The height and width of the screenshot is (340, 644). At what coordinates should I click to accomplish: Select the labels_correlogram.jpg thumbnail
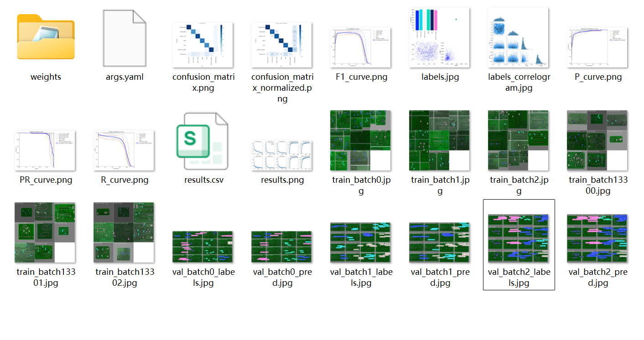(x=518, y=37)
